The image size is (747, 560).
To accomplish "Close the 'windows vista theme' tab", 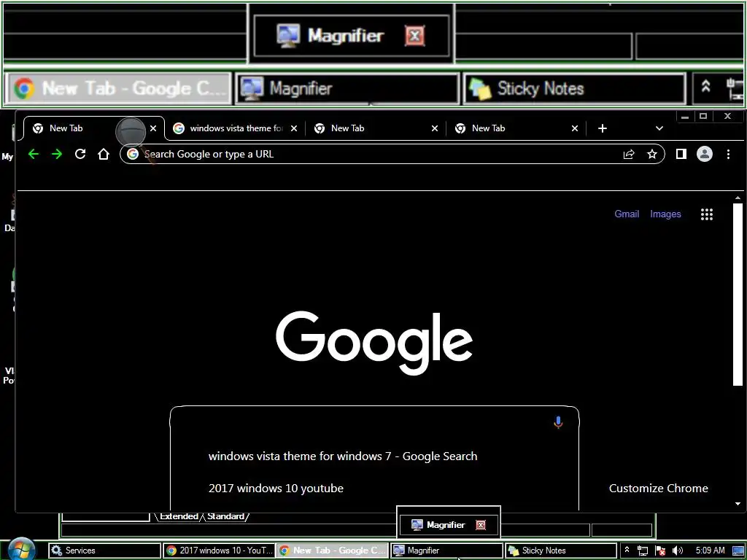I will 294,128.
